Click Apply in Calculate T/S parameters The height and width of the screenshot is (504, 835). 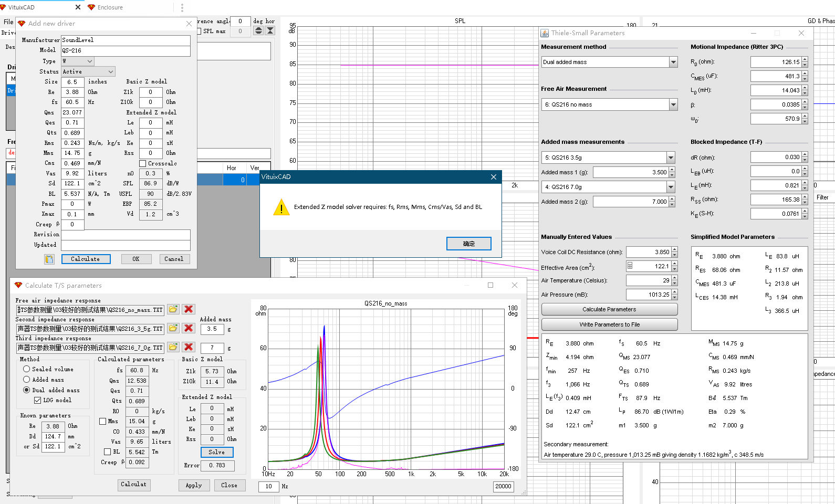[x=194, y=485]
